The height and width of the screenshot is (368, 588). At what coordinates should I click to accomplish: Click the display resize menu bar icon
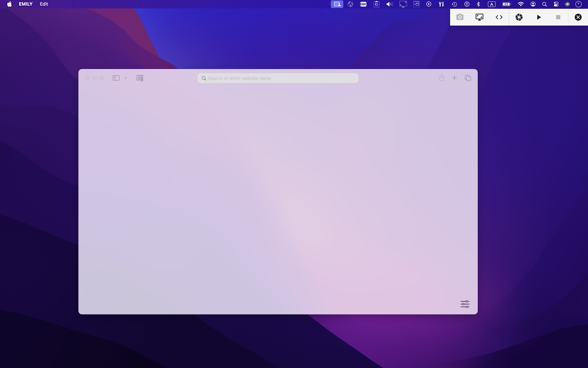click(x=403, y=4)
